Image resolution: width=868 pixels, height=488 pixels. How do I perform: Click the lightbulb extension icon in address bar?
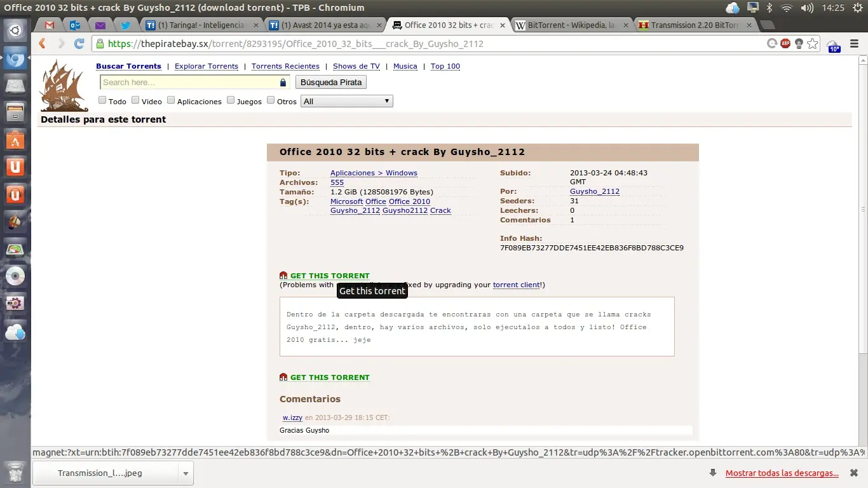coord(799,44)
